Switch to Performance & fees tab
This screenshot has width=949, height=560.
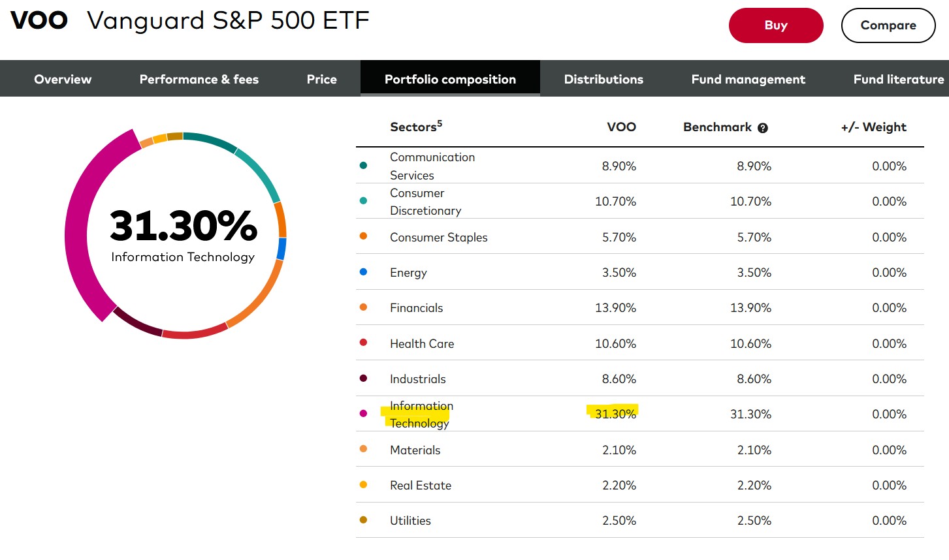pos(199,79)
